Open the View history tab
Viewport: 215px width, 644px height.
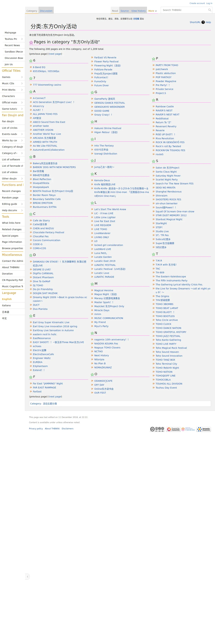(138, 11)
